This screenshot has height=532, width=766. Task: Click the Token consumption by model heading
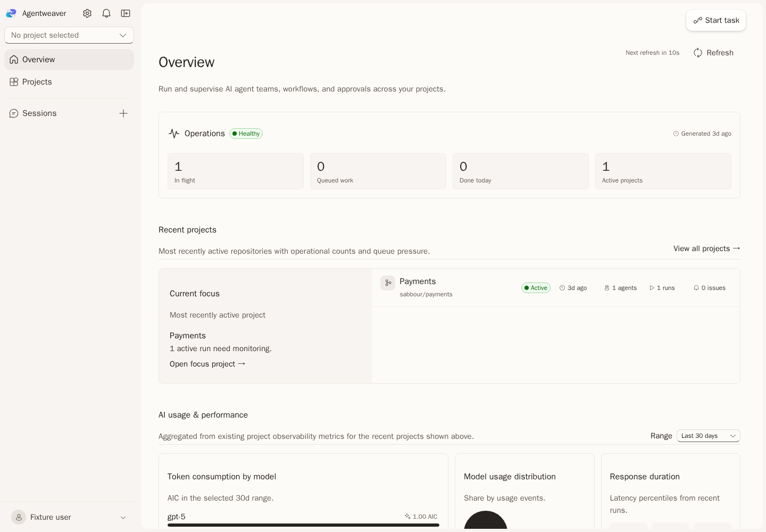click(222, 477)
